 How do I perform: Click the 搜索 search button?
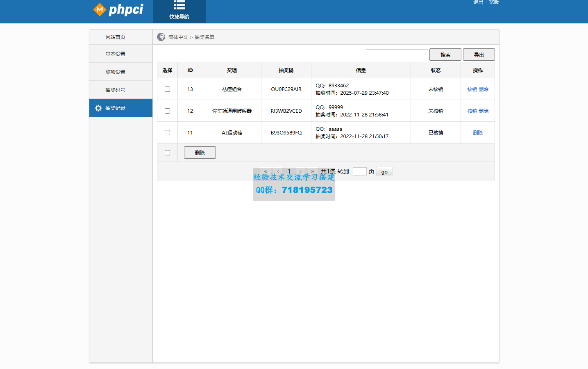[x=445, y=54]
